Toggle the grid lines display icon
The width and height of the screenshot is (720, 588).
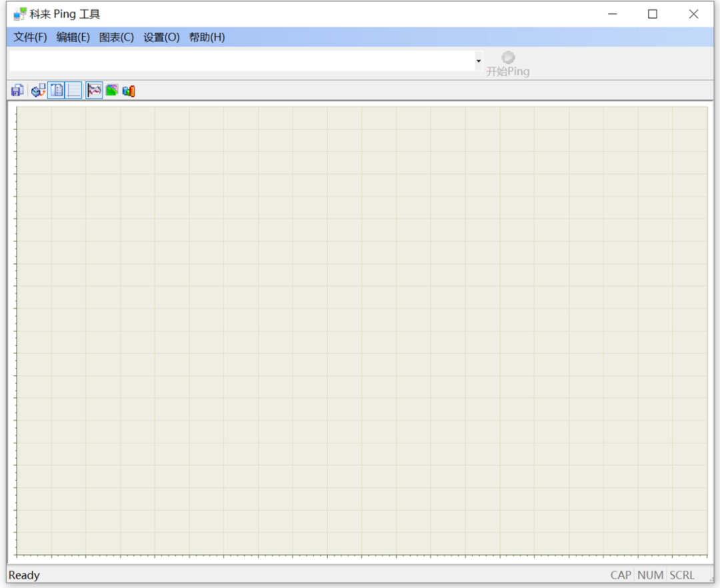click(x=74, y=91)
